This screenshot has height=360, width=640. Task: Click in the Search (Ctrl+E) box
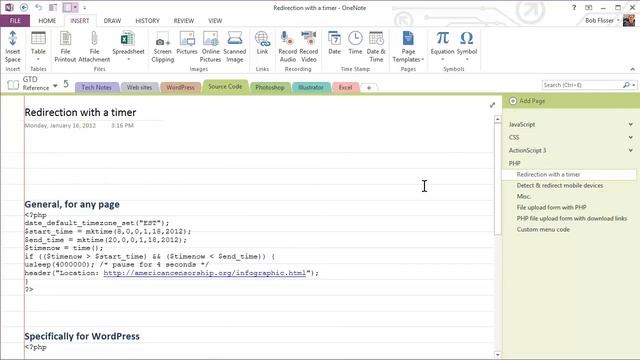[582, 85]
